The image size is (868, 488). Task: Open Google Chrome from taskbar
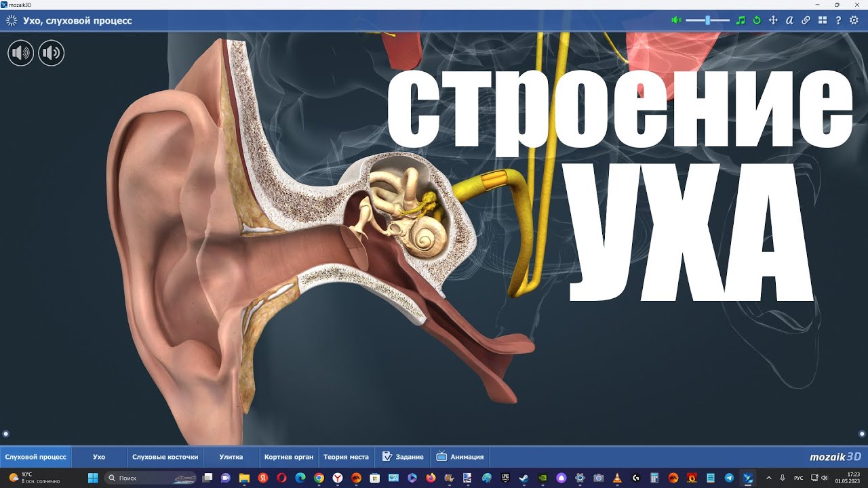pos(319,478)
